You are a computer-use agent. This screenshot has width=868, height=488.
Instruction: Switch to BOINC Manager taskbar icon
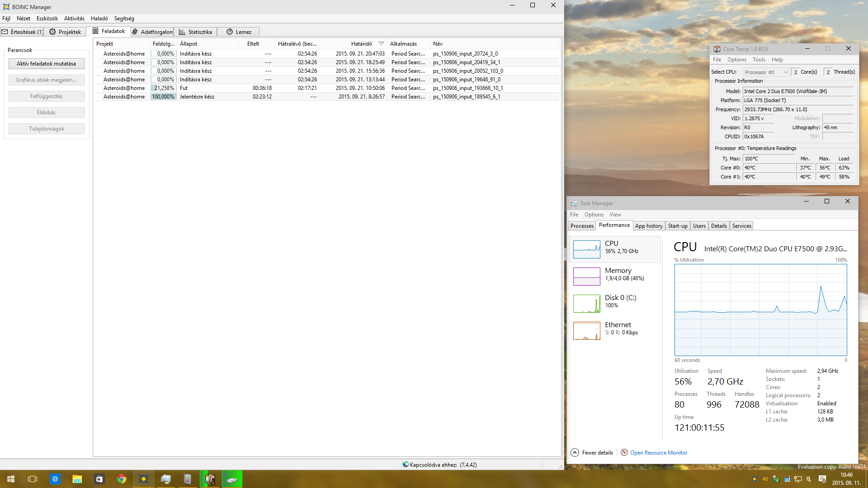143,479
